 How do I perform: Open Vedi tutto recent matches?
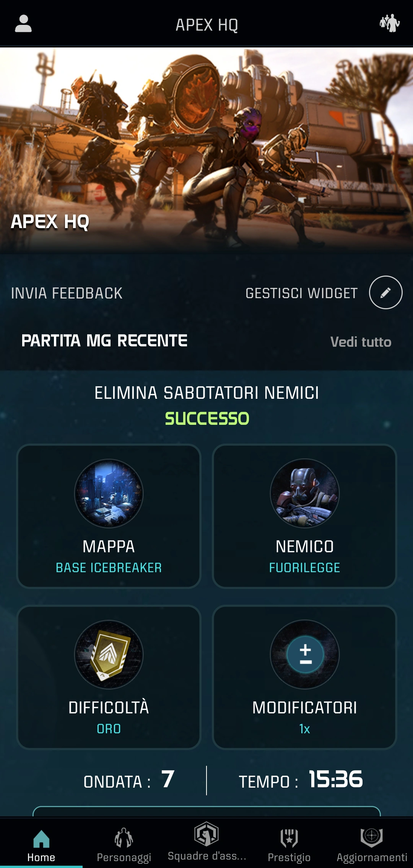[361, 342]
